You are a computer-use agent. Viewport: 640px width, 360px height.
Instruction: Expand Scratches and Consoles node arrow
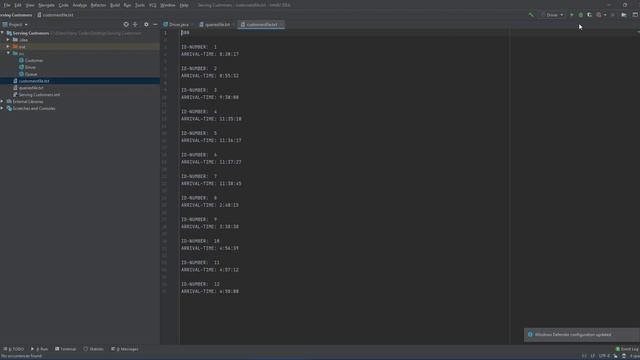pos(2,108)
